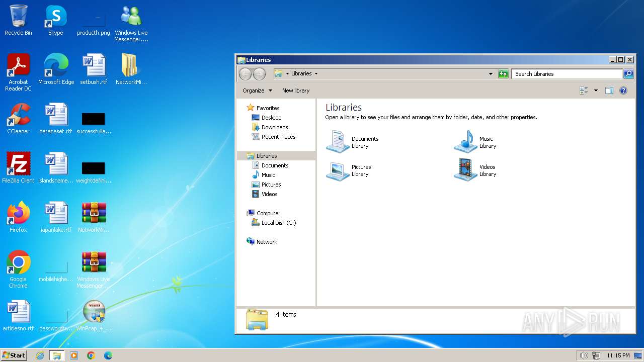Select the Skype desktop shortcut
This screenshot has height=362, width=644.
pos(56,21)
